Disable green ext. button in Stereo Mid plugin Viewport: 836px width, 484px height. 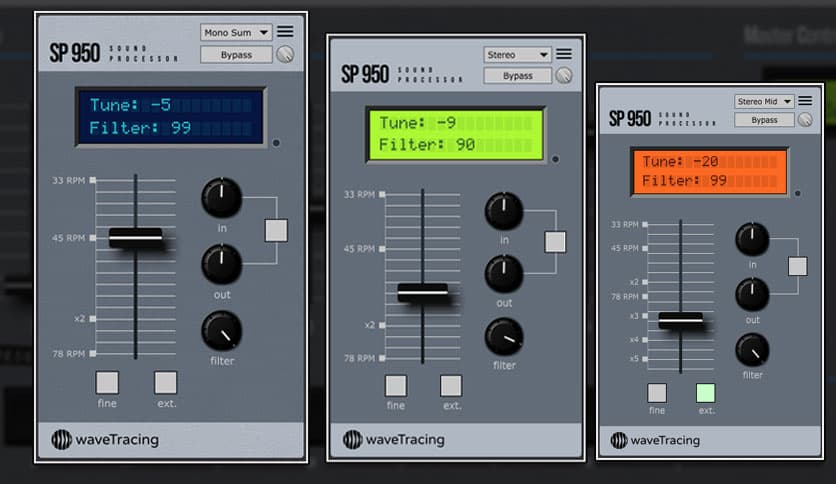pyautogui.click(x=705, y=393)
